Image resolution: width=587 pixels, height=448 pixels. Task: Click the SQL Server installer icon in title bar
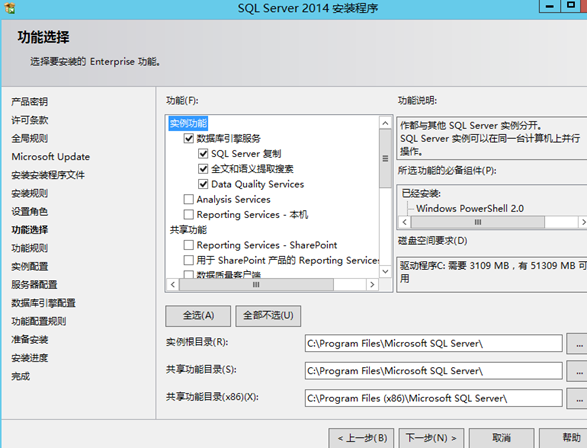click(10, 8)
